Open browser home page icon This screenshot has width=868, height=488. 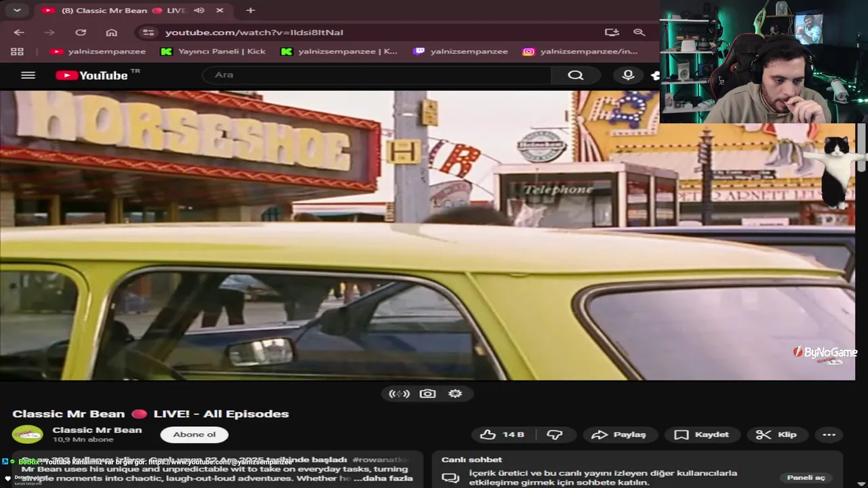pyautogui.click(x=111, y=32)
